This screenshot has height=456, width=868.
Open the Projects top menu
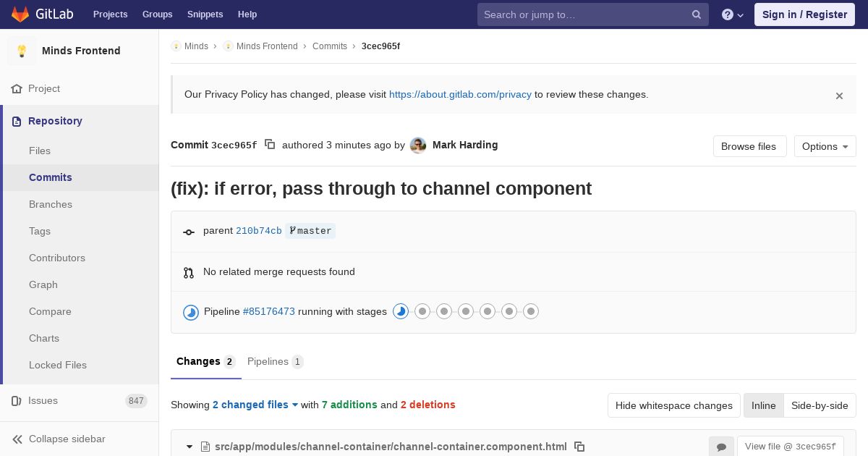110,14
